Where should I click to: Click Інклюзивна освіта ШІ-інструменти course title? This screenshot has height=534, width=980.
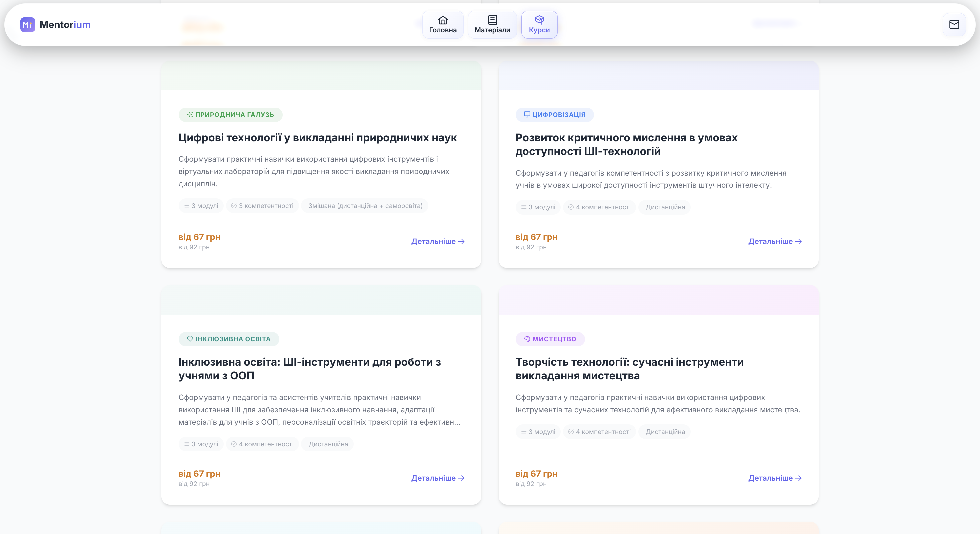(309, 369)
